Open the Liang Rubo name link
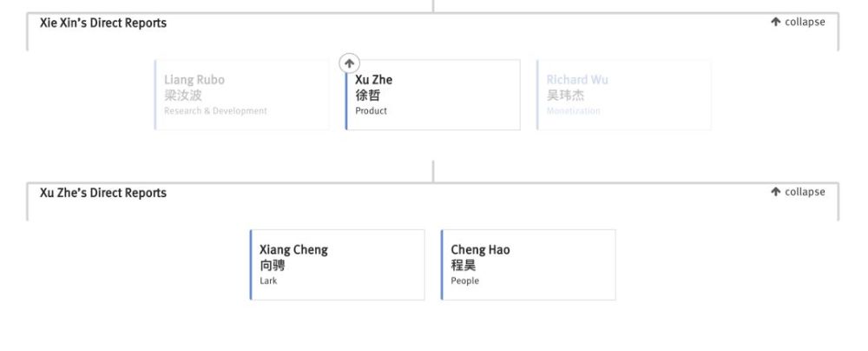Screen dimensions: 868x351 pos(194,80)
